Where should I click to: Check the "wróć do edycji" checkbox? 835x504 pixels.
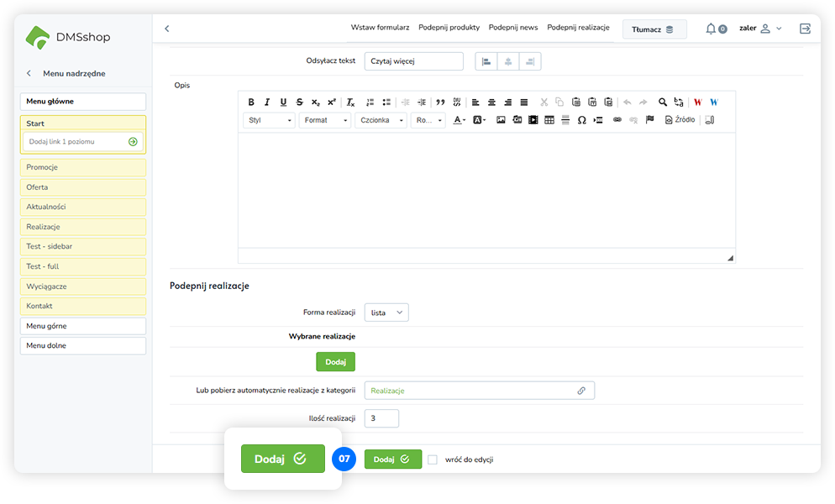(x=433, y=459)
